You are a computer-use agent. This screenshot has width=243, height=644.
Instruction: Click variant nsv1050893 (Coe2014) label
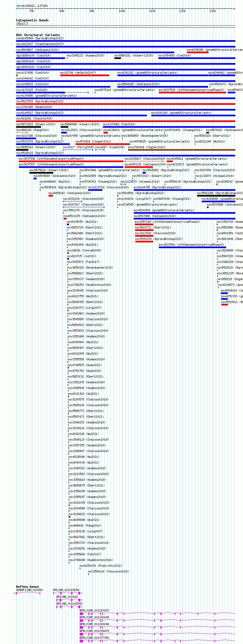point(174,55)
